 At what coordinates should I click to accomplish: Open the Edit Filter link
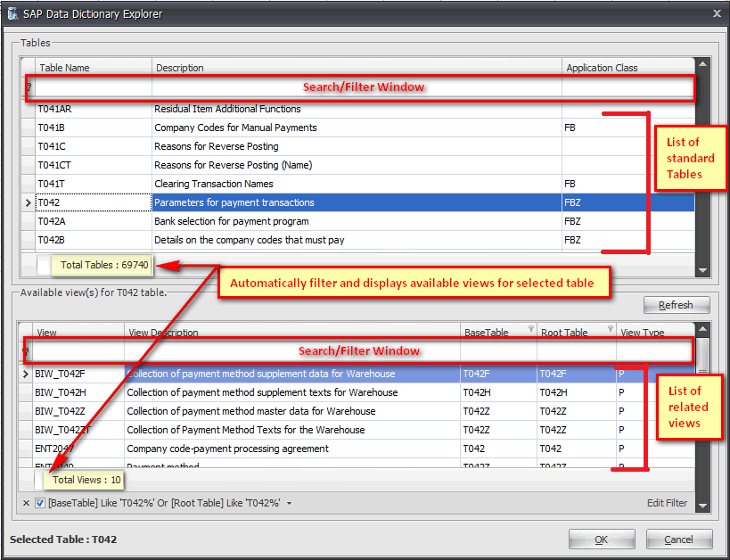[667, 503]
